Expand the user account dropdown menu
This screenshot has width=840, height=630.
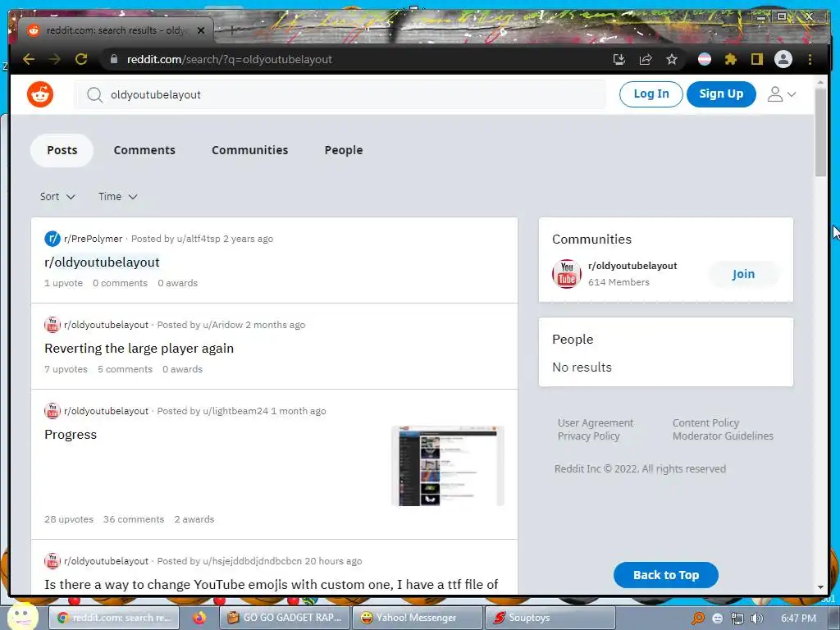pyautogui.click(x=782, y=94)
